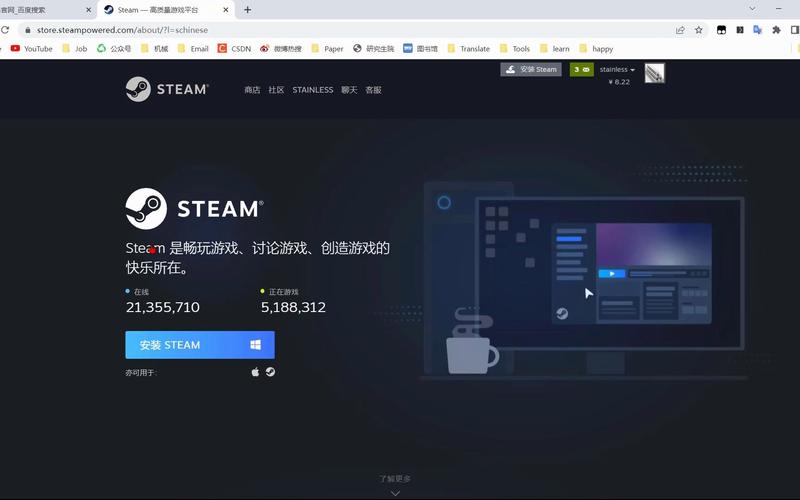Open the Paper bookmark folder
The image size is (800, 500).
(328, 48)
